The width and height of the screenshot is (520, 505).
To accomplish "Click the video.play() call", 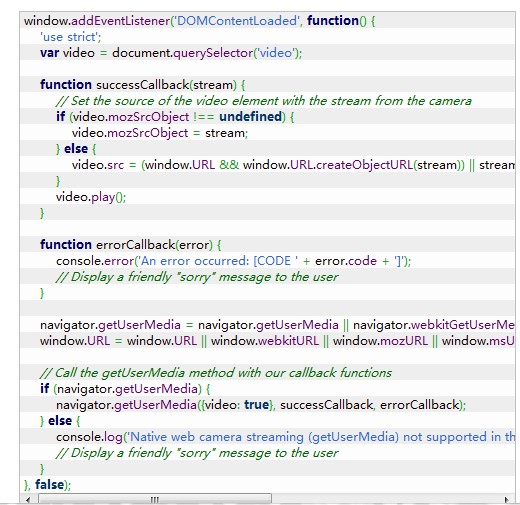I will [91, 197].
